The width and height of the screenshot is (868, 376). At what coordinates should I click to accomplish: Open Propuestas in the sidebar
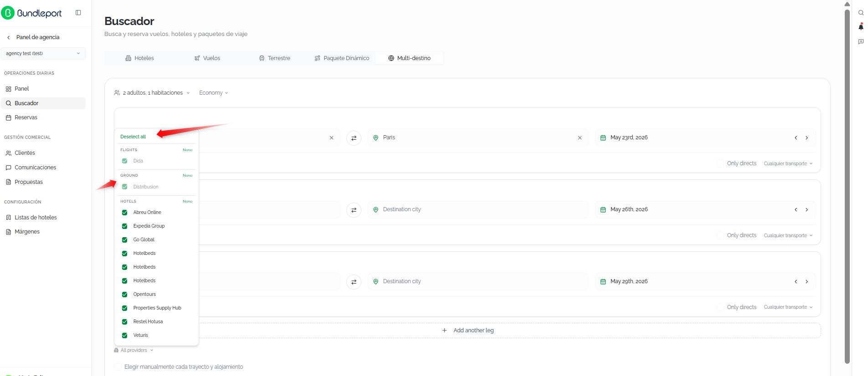[43, 182]
